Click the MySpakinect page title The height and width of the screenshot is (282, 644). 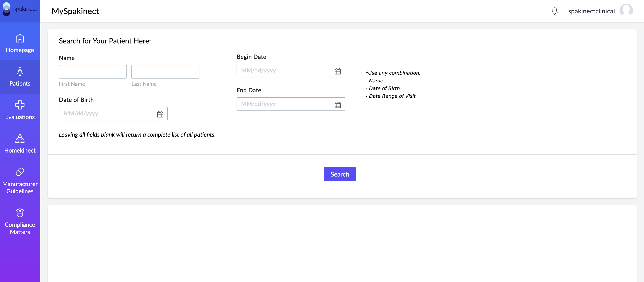(x=75, y=11)
